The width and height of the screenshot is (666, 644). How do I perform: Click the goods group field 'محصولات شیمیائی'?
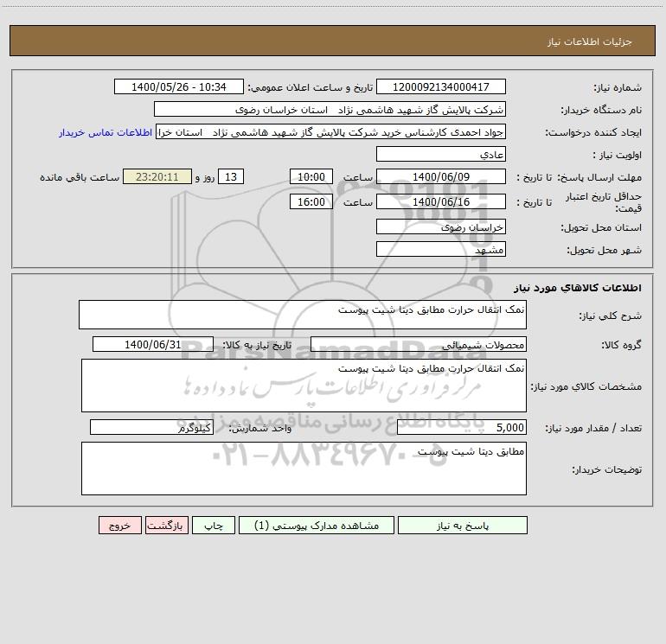[x=419, y=344]
